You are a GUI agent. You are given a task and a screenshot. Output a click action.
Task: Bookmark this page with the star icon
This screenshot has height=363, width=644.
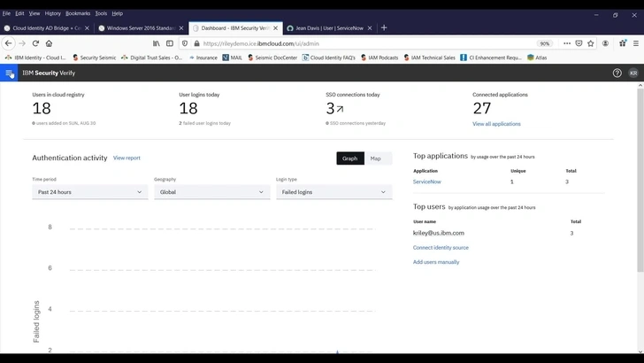point(591,42)
